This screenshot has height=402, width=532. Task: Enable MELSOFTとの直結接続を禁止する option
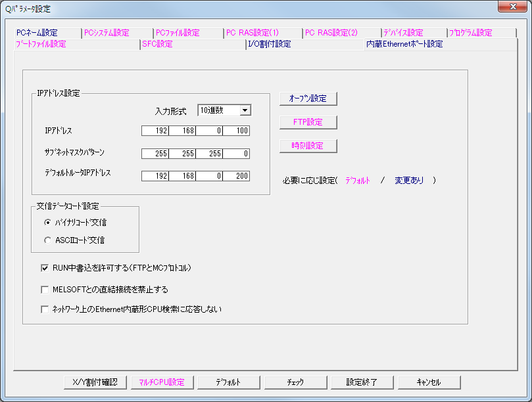click(x=44, y=289)
